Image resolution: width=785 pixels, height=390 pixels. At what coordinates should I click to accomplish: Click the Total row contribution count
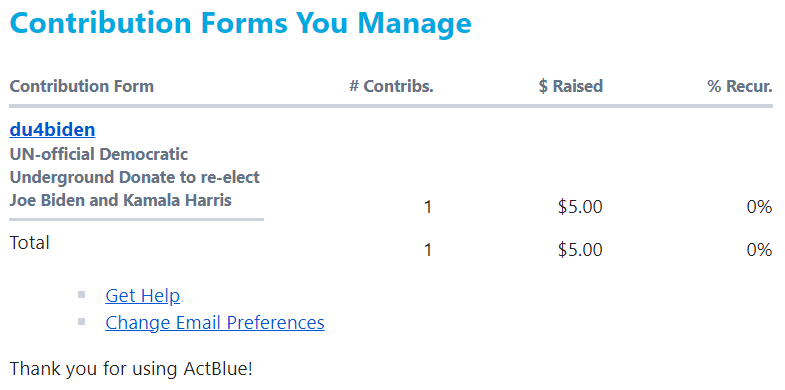coord(428,249)
